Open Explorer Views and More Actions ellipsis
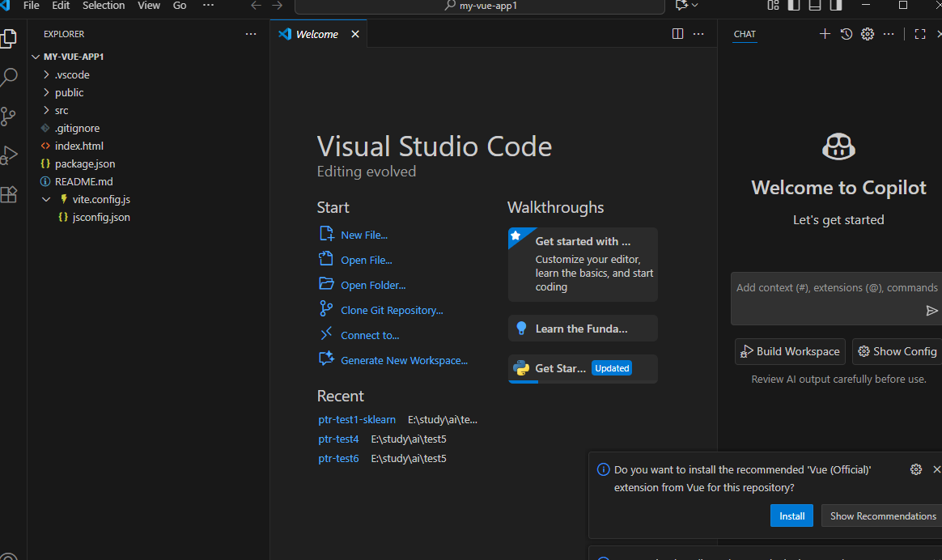This screenshot has width=942, height=560. pos(251,34)
